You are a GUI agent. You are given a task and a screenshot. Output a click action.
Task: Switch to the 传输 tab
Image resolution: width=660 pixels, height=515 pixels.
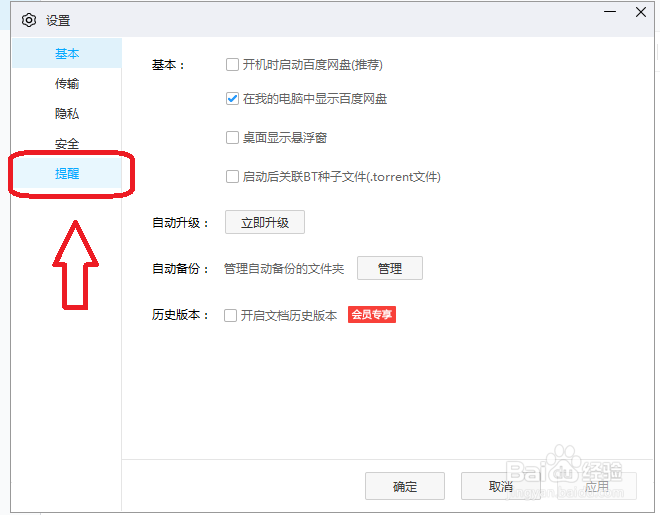coord(67,83)
